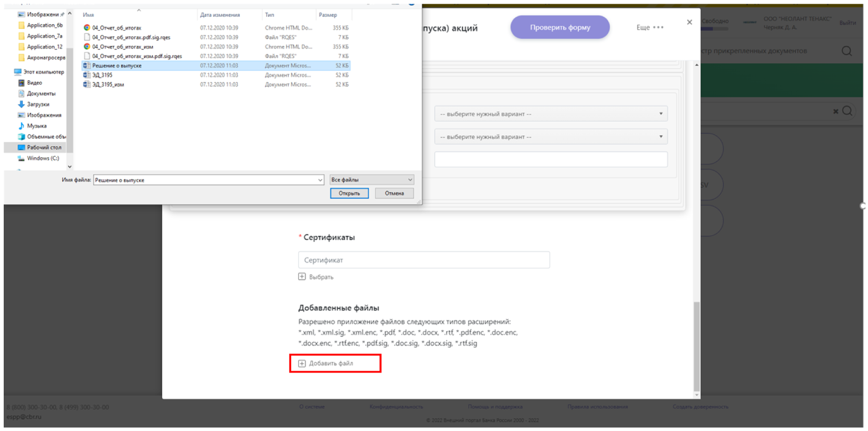
Task: Click the Chrome icon of 04_Отчет_об_итогах
Action: pyautogui.click(x=87, y=28)
